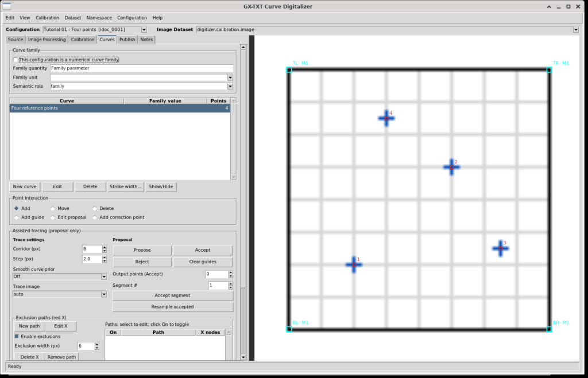Click the Clear guides button
Viewport: 588px width, 378px height.
click(x=203, y=262)
